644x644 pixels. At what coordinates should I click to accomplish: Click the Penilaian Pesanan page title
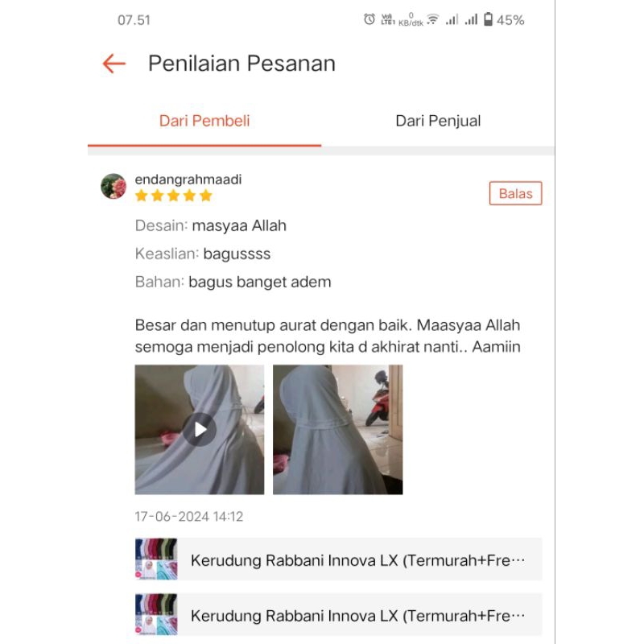(242, 64)
